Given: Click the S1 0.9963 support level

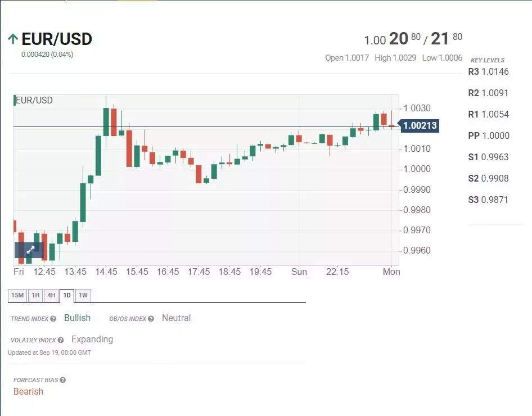Looking at the screenshot, I should (x=488, y=157).
